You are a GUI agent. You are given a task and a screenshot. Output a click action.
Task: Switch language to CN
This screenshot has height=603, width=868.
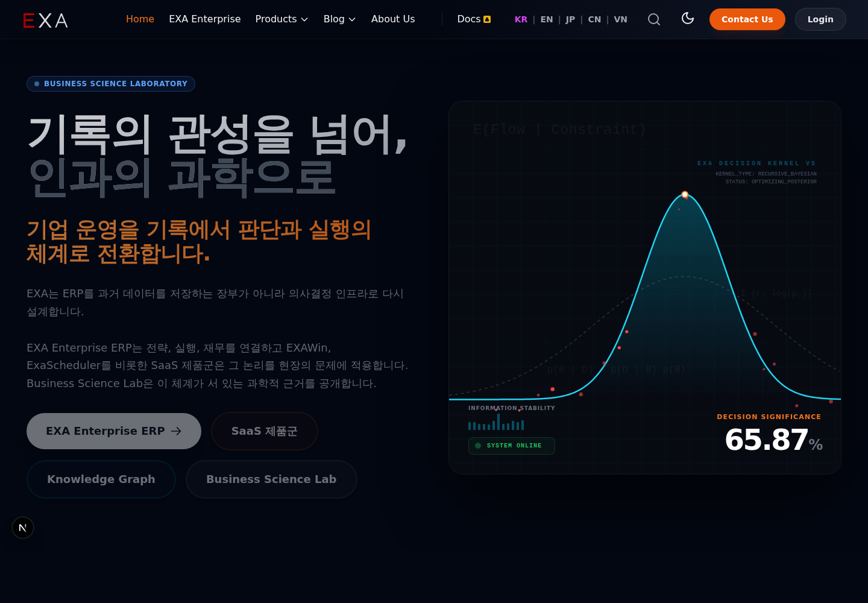click(594, 19)
